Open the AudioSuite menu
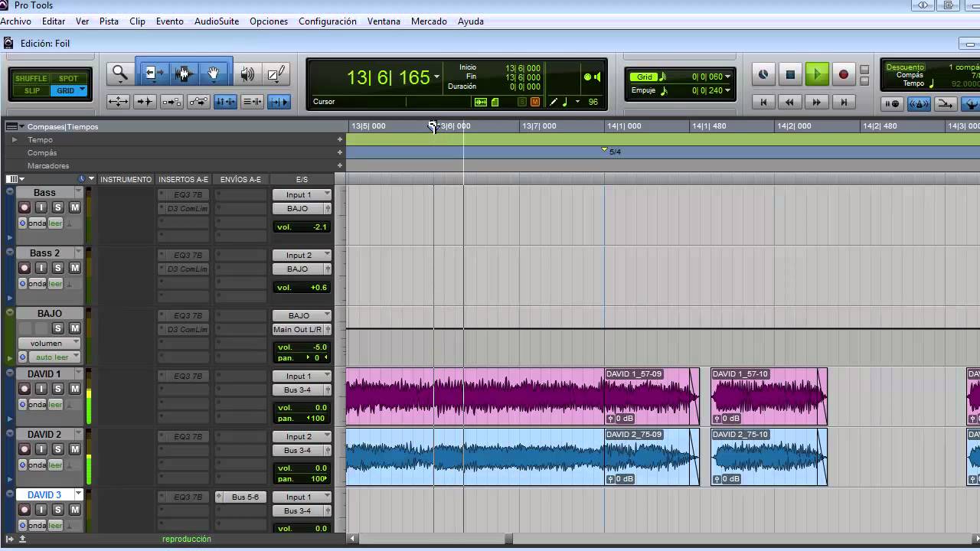 click(x=217, y=21)
